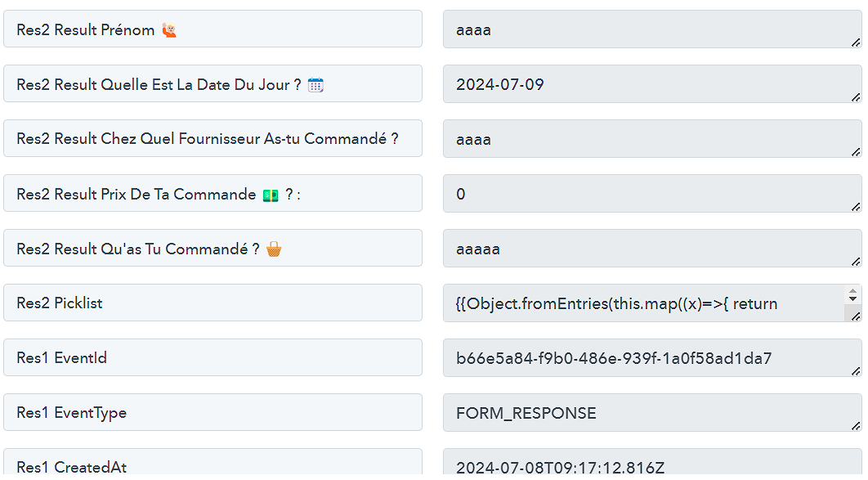Image resolution: width=868 pixels, height=480 pixels.
Task: Click the calendar emoji in date label
Action: click(x=315, y=85)
